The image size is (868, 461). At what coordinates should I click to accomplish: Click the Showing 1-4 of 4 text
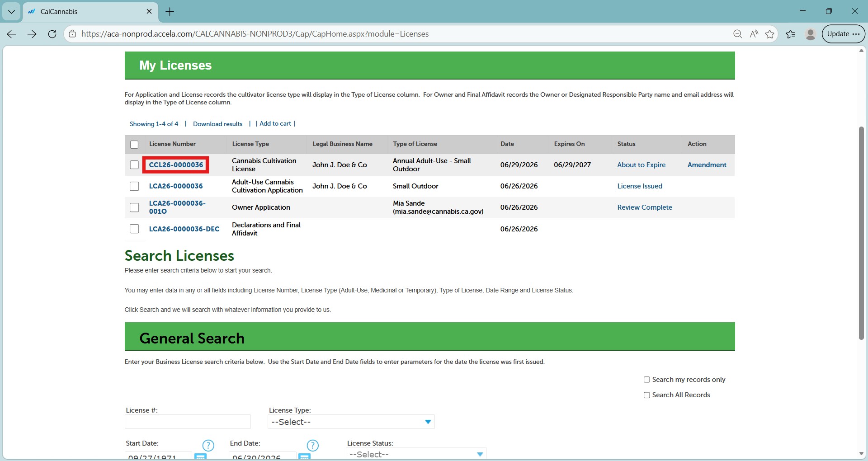pos(154,124)
